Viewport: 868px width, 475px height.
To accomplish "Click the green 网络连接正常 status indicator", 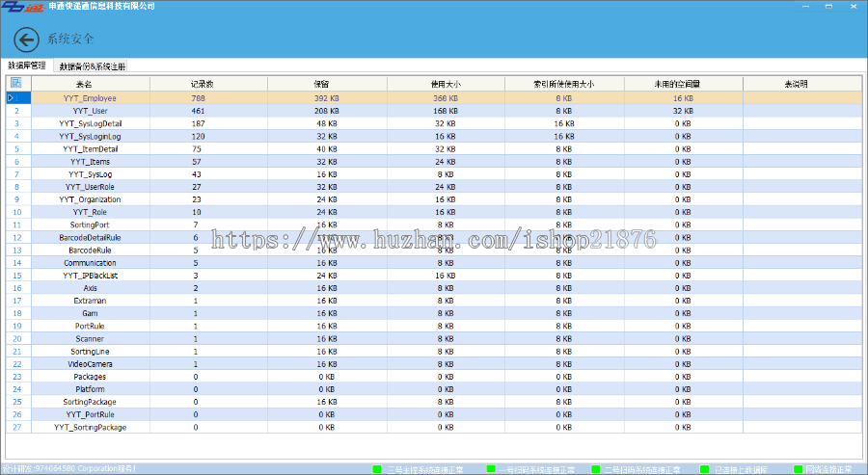I will tap(798, 469).
